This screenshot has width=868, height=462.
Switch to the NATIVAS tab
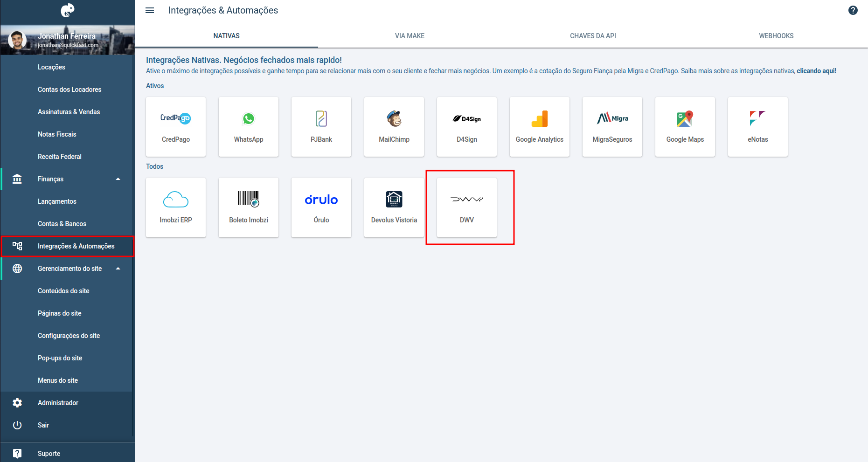pyautogui.click(x=227, y=36)
